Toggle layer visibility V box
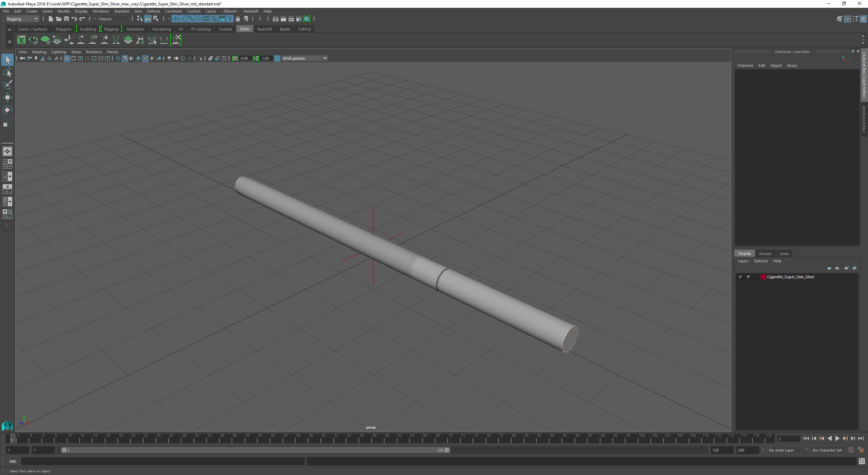This screenshot has height=475, width=868. coord(740,277)
